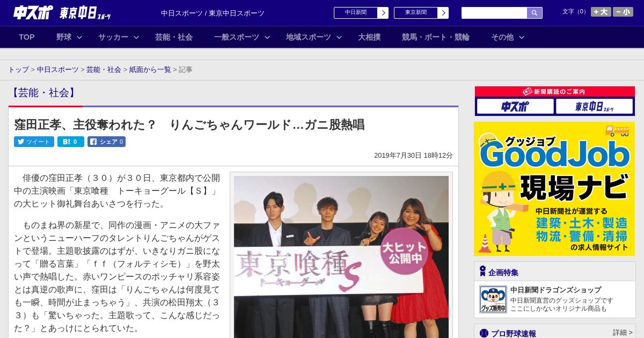
Task: Open 地域スポーツ navigation menu
Action: pos(309,37)
